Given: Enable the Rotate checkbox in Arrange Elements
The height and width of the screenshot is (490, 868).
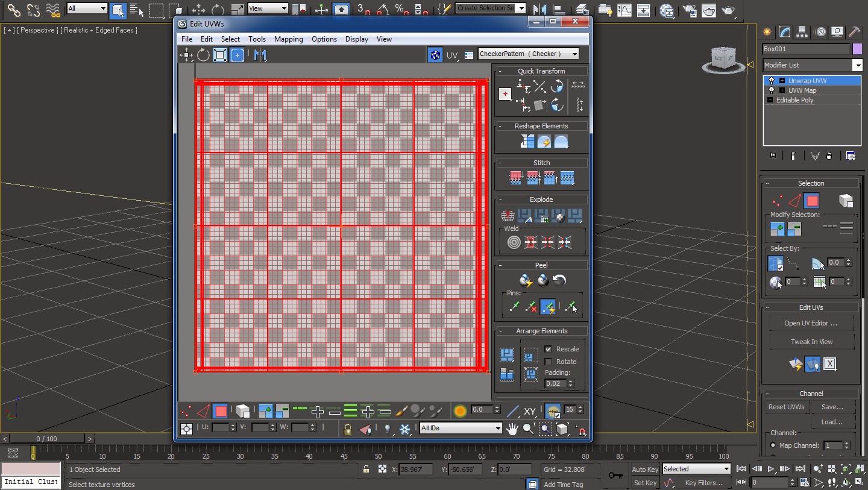Looking at the screenshot, I should [549, 362].
